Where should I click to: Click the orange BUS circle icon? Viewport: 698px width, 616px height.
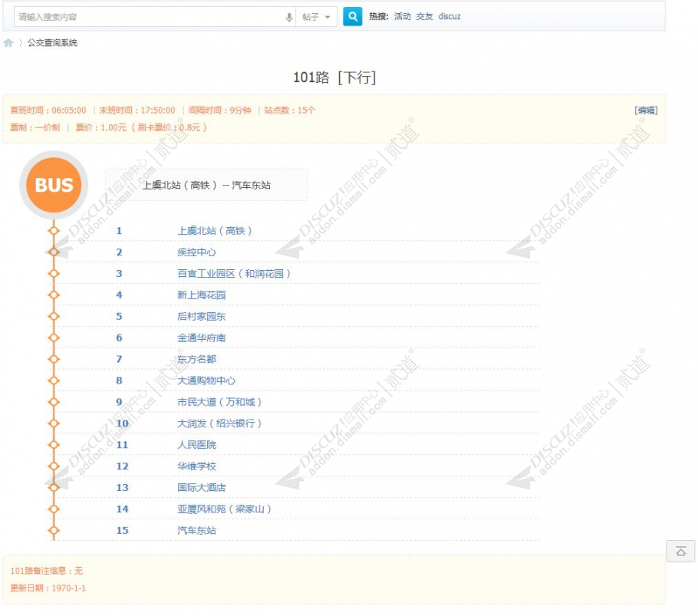(x=52, y=185)
